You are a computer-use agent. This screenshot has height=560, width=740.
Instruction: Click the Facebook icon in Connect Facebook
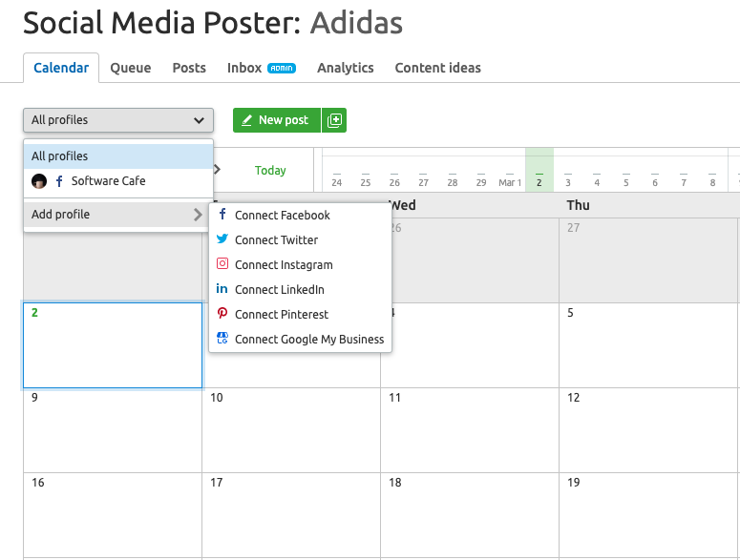point(222,215)
